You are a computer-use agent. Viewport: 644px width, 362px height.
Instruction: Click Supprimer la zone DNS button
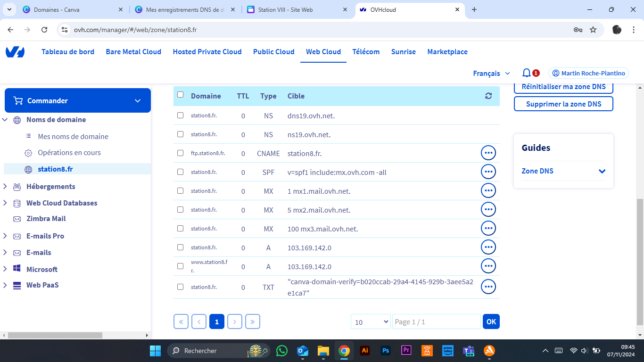[563, 104]
